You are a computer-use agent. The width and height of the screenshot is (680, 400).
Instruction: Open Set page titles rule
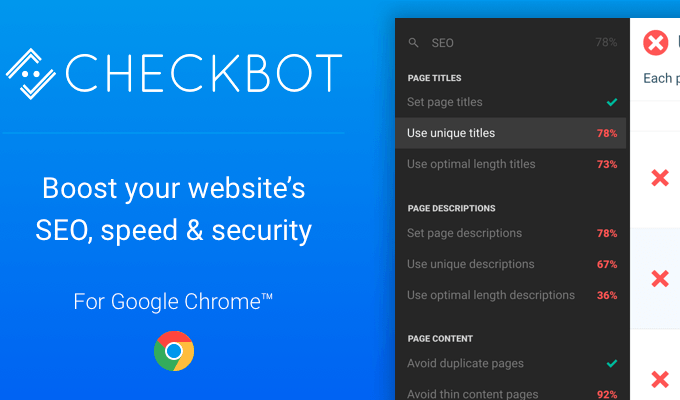click(445, 102)
